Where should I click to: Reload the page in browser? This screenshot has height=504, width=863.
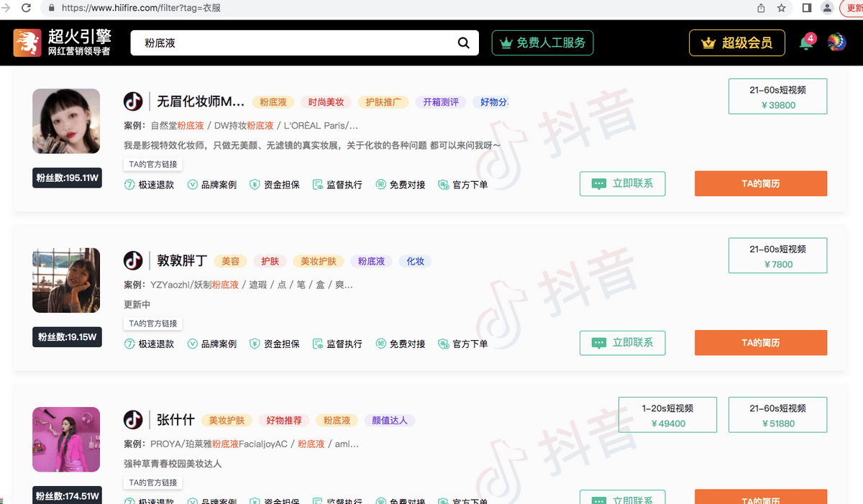27,9
